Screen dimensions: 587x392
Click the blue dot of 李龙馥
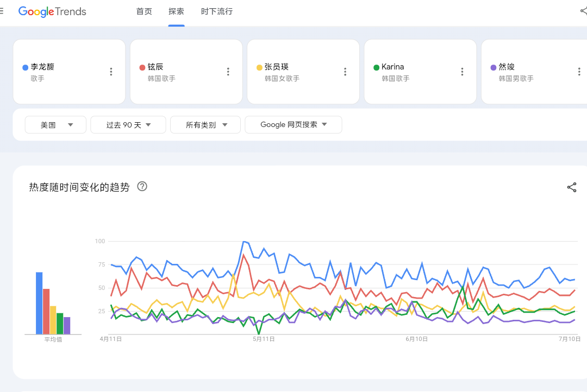tap(26, 68)
